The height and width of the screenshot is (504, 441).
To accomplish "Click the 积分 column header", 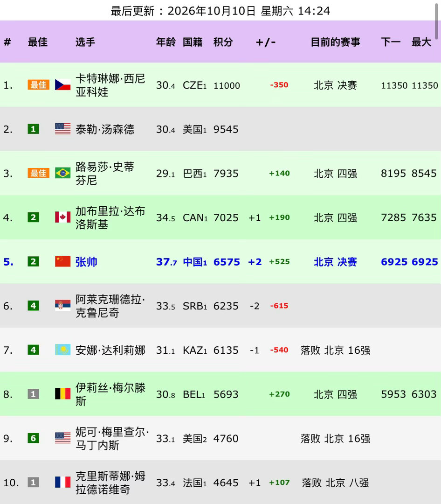I will pyautogui.click(x=223, y=42).
